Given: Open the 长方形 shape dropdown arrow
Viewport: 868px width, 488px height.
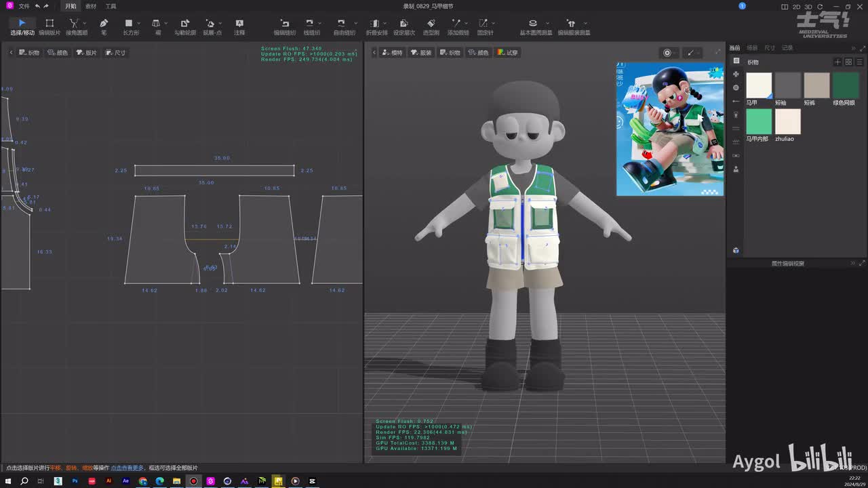Looking at the screenshot, I should pos(139,23).
